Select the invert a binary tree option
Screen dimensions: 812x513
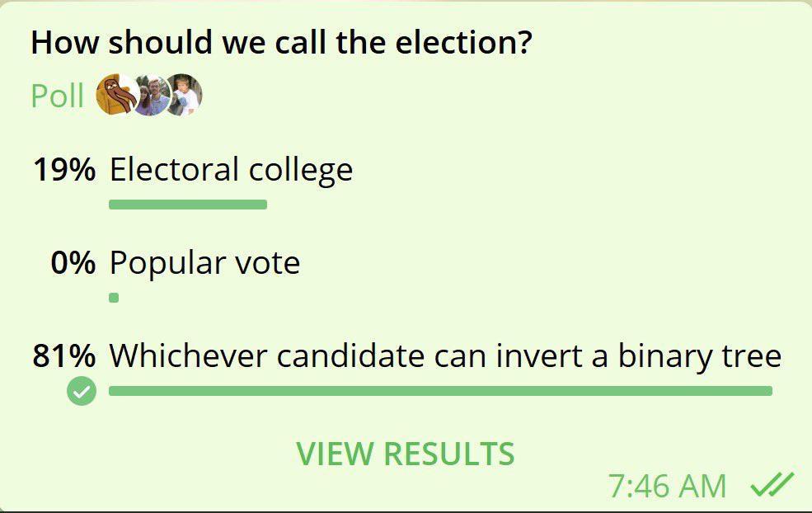coord(445,356)
